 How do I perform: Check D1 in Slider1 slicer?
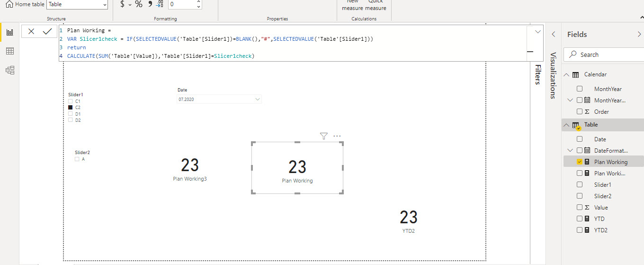pos(71,114)
